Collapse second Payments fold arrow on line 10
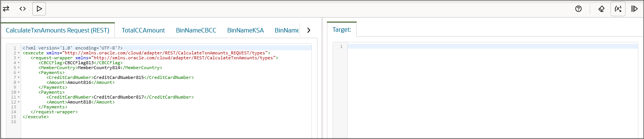The height and width of the screenshot is (139, 644). (19, 93)
